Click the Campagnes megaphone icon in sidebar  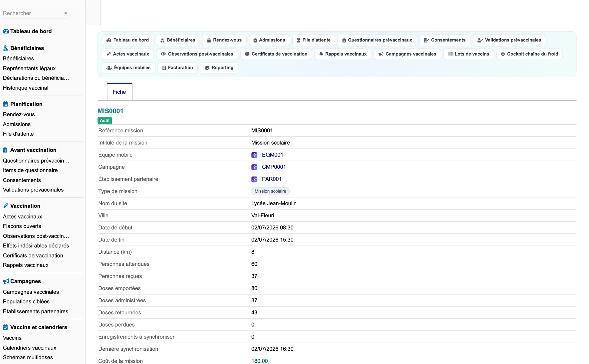coord(6,281)
